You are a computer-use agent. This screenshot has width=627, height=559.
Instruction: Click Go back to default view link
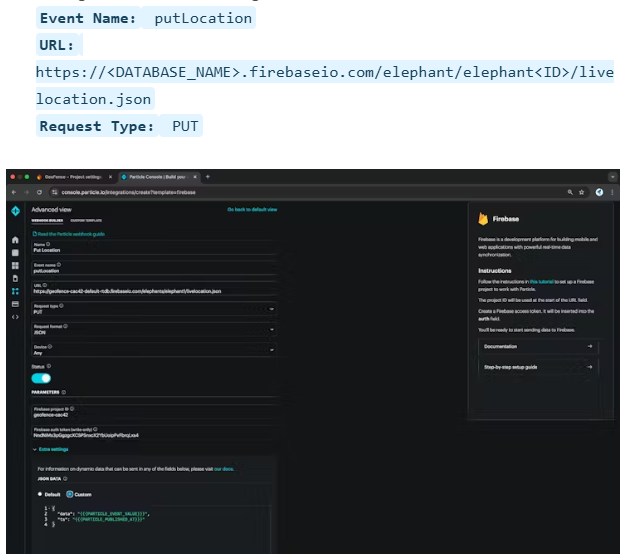click(251, 210)
